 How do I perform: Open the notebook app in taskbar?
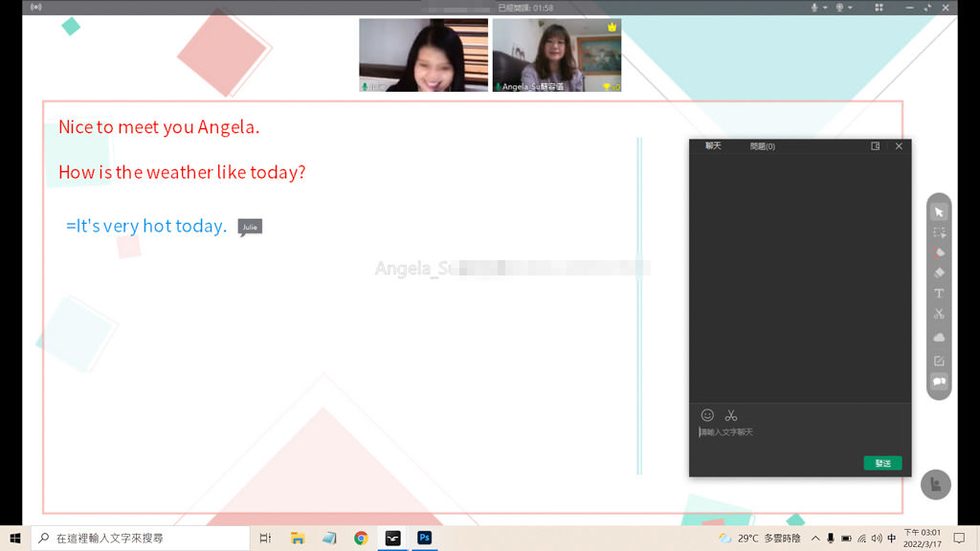[x=329, y=538]
